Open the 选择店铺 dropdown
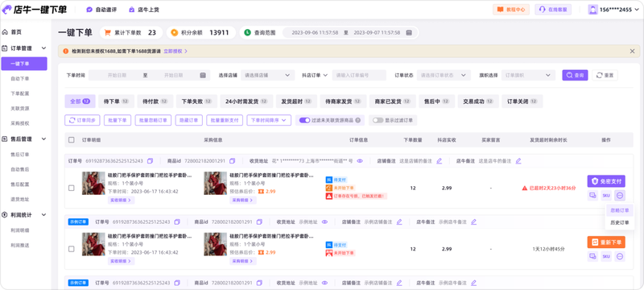Screen dimensions: 644x290 [268, 75]
